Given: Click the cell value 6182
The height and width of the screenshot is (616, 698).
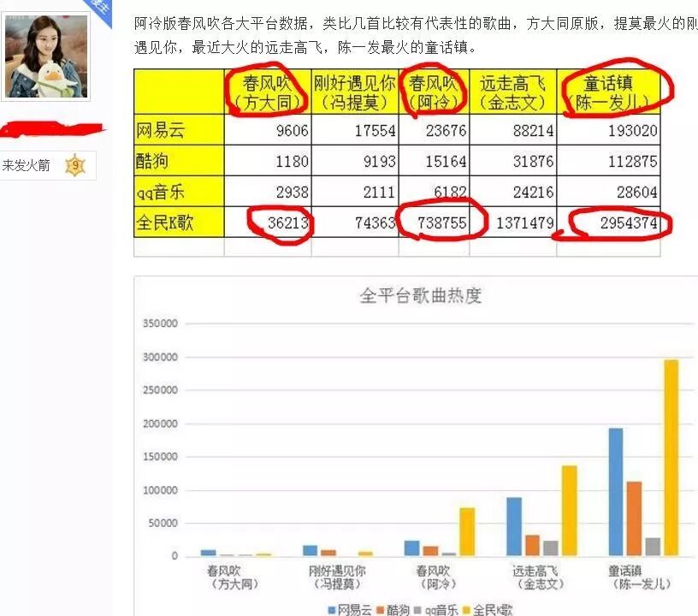Looking at the screenshot, I should click(451, 192).
